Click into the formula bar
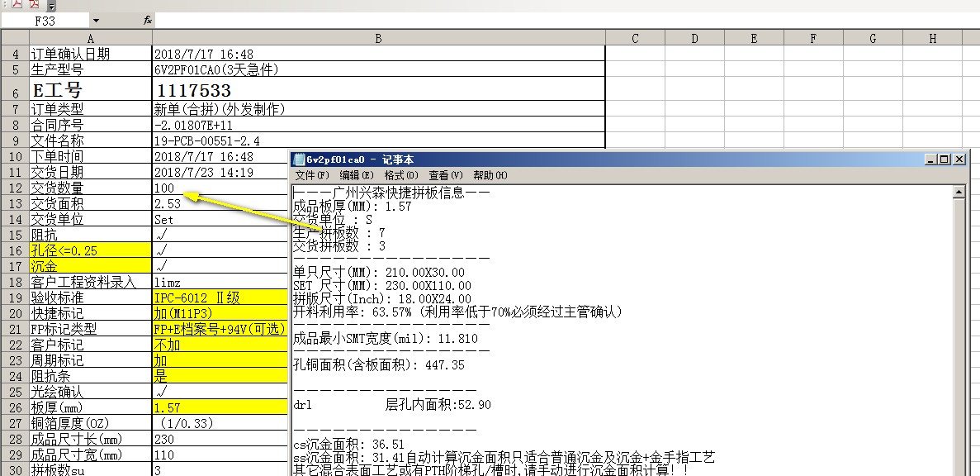 click(566, 21)
